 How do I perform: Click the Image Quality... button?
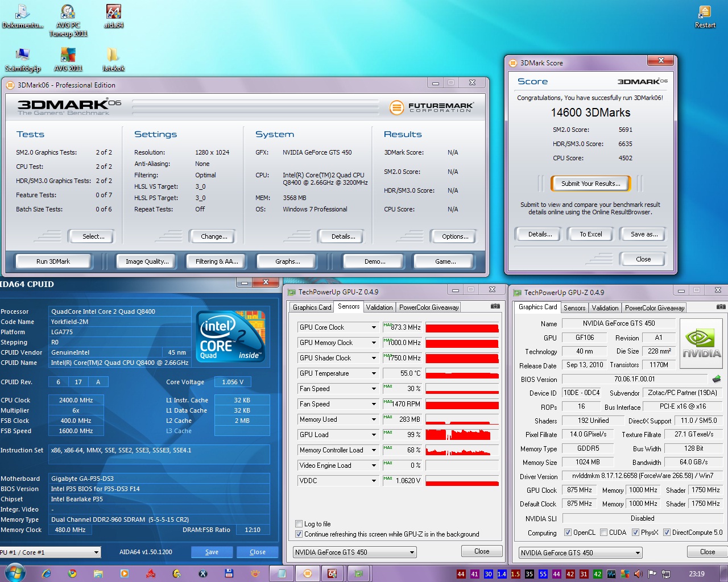click(x=147, y=261)
